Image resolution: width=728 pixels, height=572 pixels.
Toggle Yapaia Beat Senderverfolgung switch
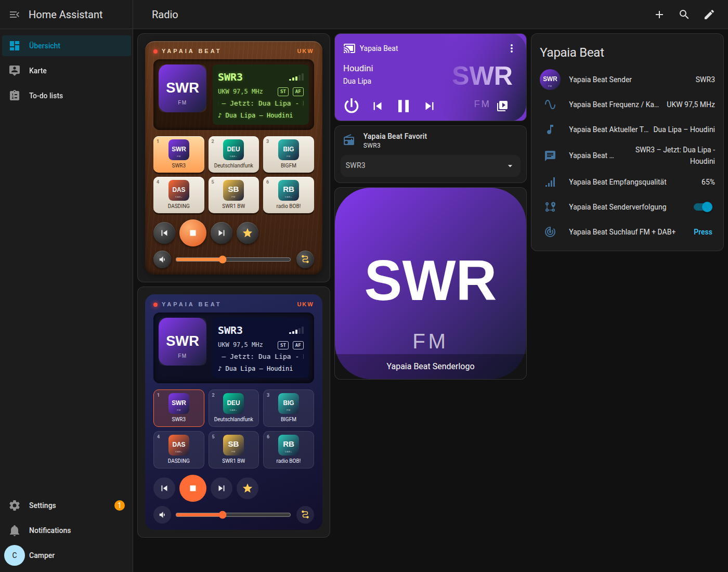point(703,207)
